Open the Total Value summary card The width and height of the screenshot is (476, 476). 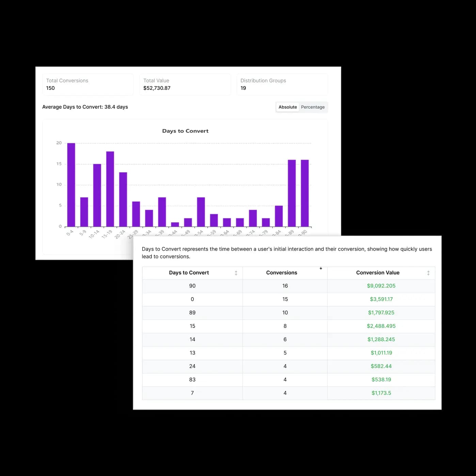point(185,84)
